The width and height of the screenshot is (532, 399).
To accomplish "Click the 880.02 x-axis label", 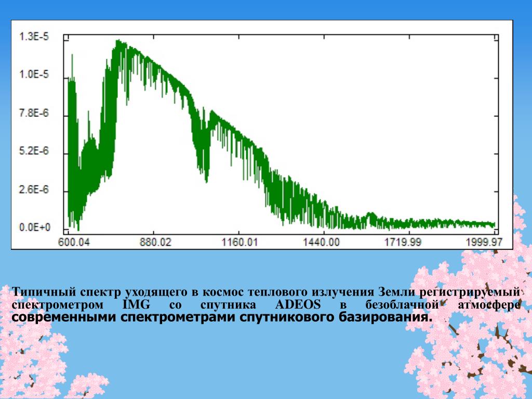I will tap(156, 242).
